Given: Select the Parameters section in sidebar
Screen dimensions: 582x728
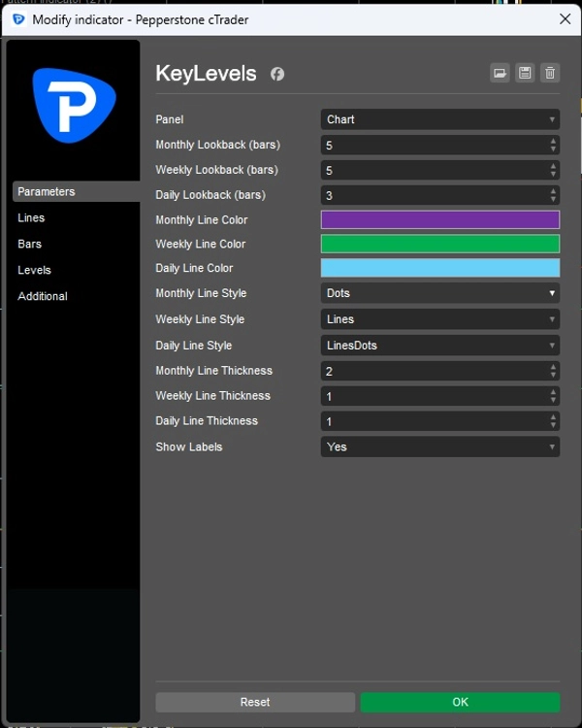Looking at the screenshot, I should point(76,191).
